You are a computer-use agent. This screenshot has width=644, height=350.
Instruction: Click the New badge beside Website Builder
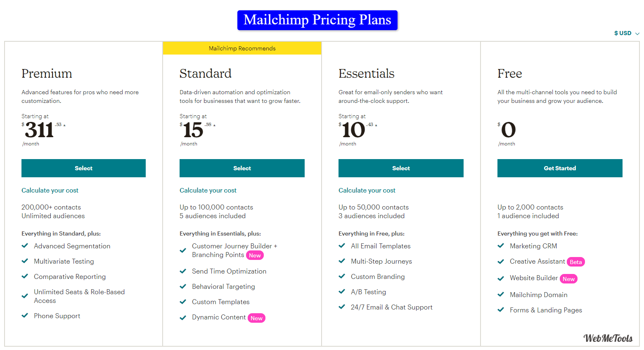click(568, 279)
